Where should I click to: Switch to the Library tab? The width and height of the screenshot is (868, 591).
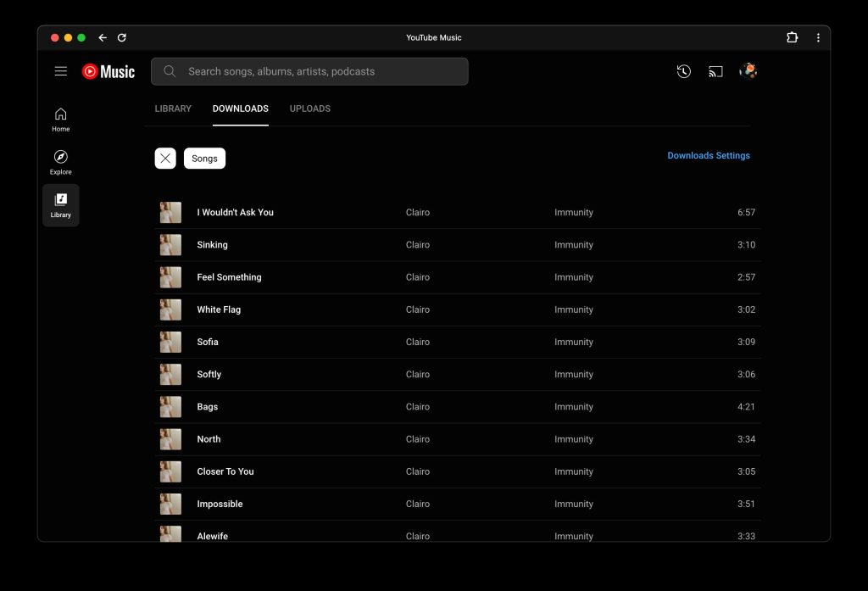pos(173,109)
